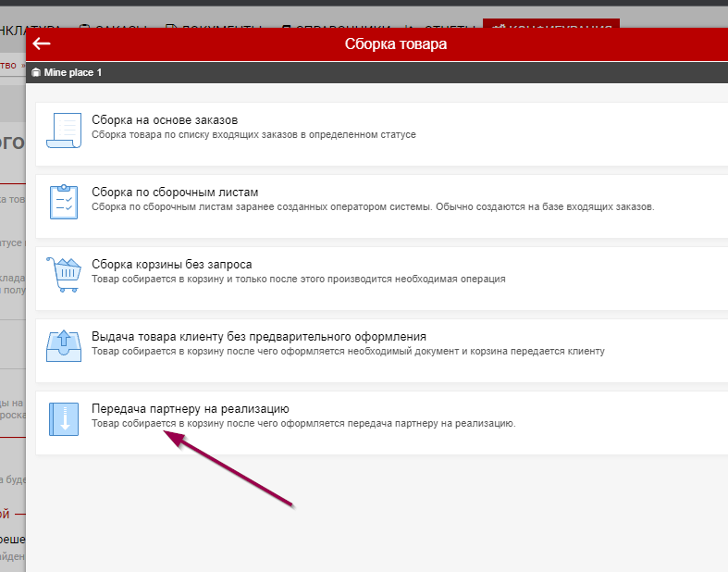This screenshot has width=728, height=572.
Task: Click description text about operator-created picking lists
Action: point(373,206)
